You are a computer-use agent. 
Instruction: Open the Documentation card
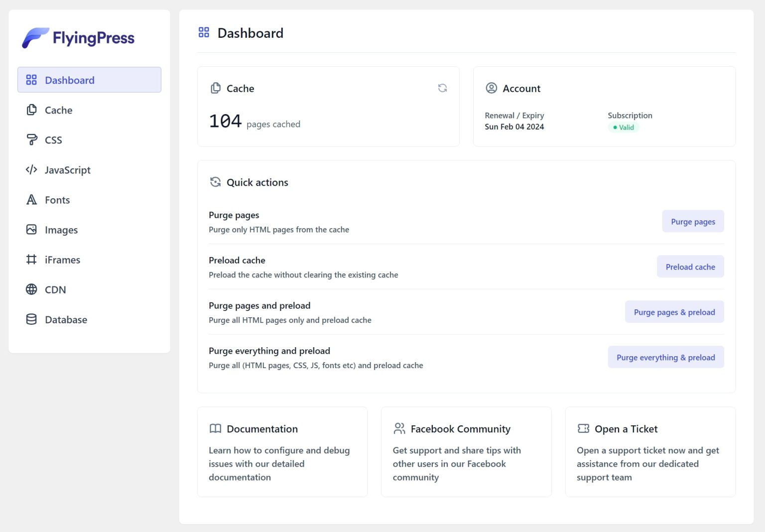click(282, 451)
